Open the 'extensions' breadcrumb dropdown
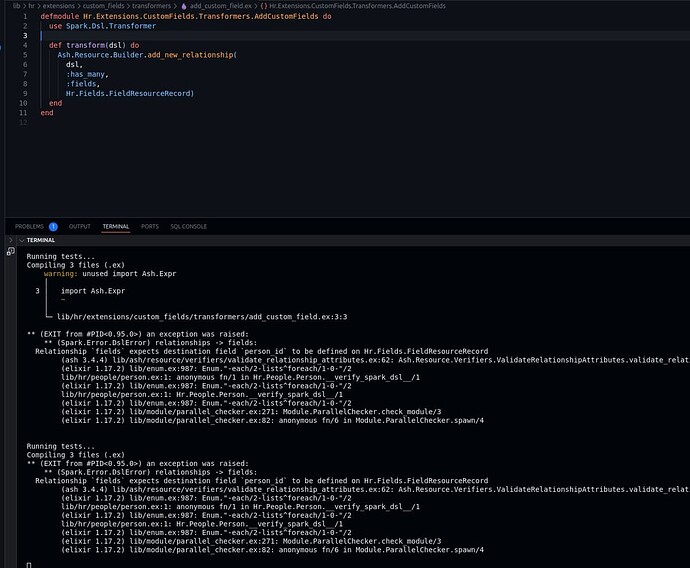 (59, 6)
